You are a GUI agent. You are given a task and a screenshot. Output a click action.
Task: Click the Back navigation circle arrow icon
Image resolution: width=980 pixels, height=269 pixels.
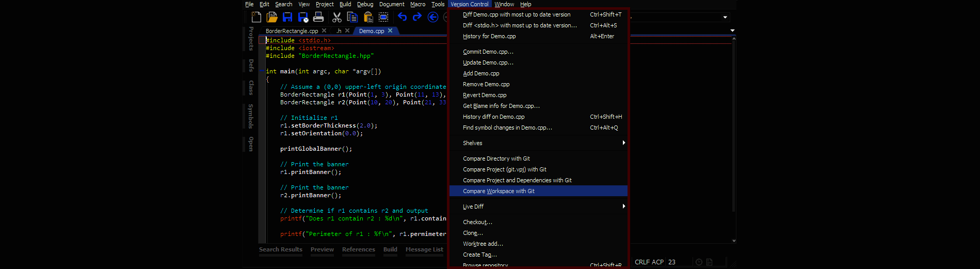coord(433,17)
